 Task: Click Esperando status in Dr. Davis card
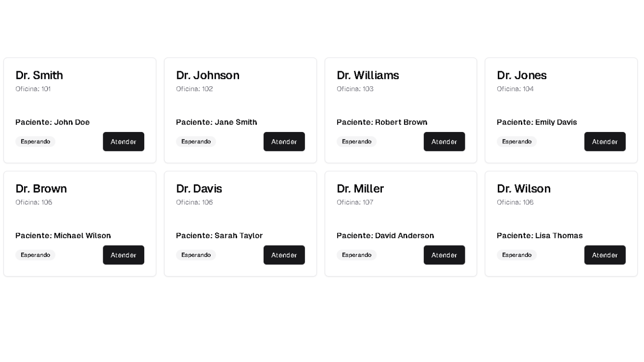coord(196,255)
